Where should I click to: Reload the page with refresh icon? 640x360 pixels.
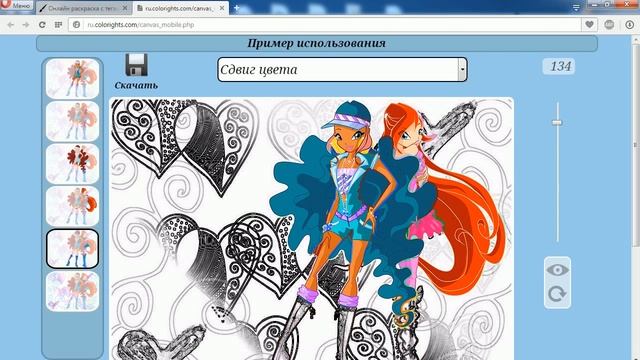pyautogui.click(x=42, y=25)
